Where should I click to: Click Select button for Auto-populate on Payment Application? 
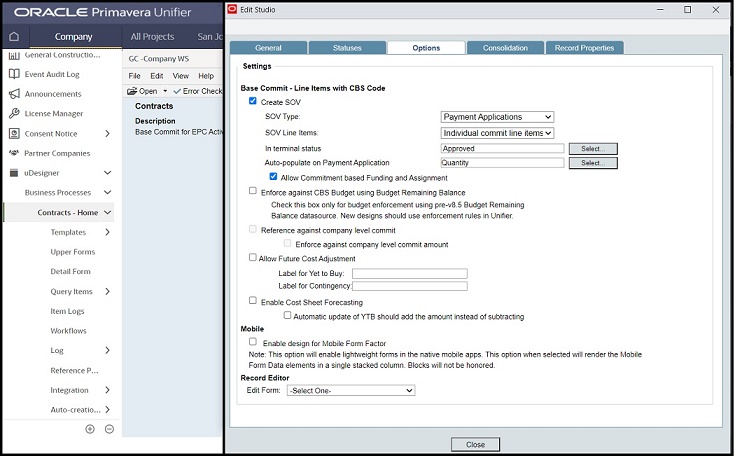tap(593, 163)
